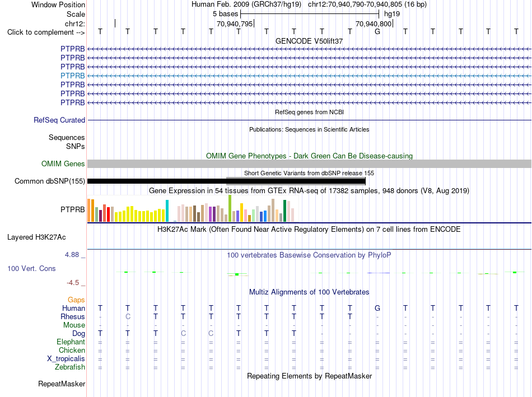Click the PTPRB GTEx expression label

click(73, 209)
